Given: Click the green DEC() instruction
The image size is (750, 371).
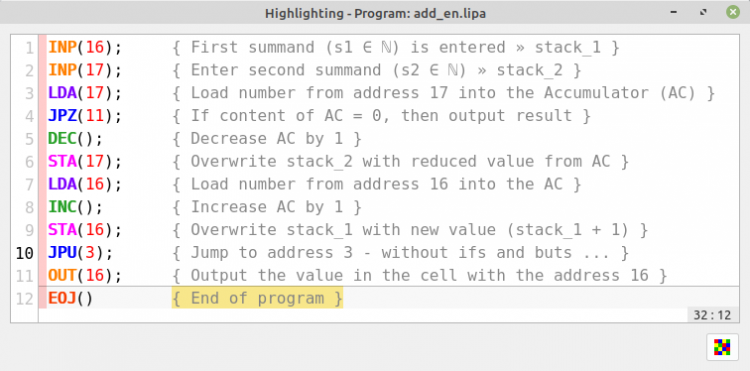Looking at the screenshot, I should pos(75,139).
